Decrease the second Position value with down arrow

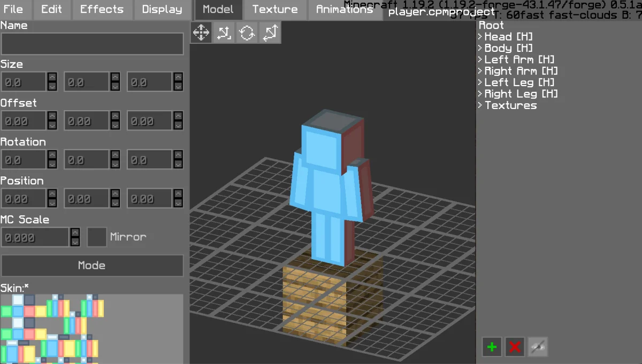(x=115, y=204)
